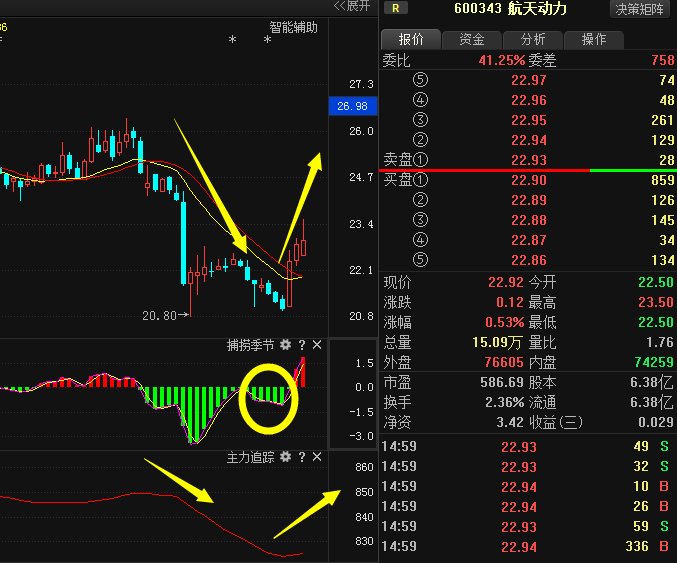Click 买盘① price 22.90
This screenshot has width=677, height=563.
click(529, 180)
